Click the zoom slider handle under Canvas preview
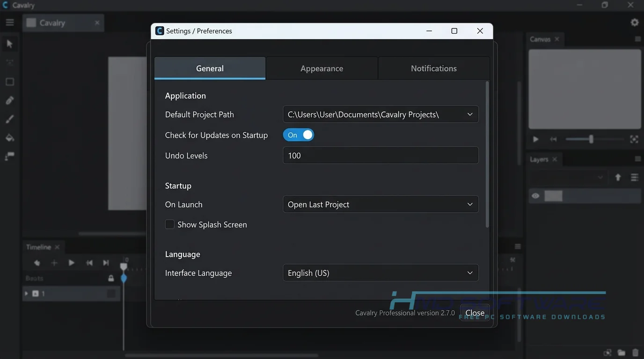Viewport: 644px width, 359px height. pyautogui.click(x=591, y=139)
